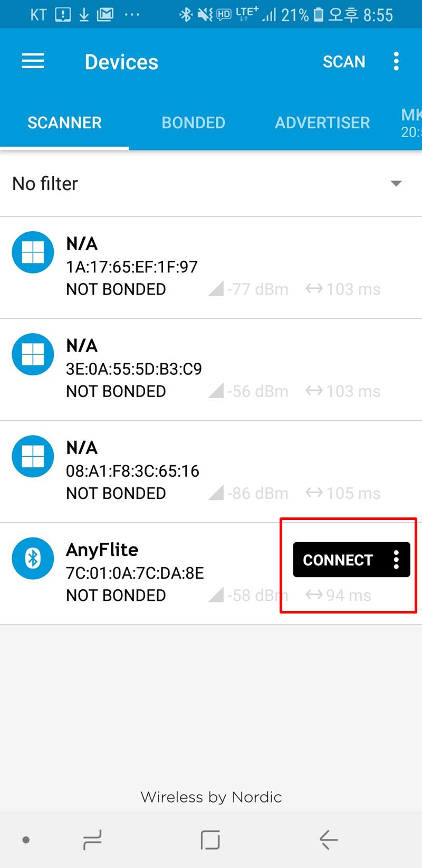
Task: Tap the AnyFlite Bluetooth device icon
Action: click(33, 558)
